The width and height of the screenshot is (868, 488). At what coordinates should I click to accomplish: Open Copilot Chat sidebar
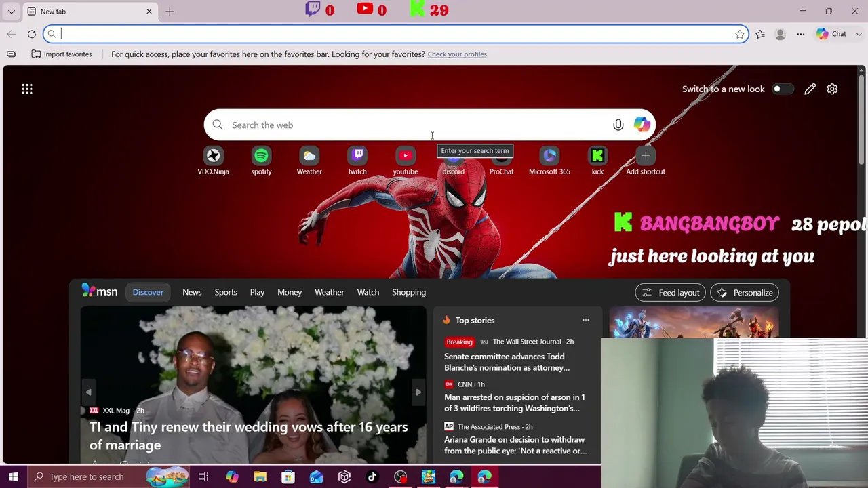point(832,34)
